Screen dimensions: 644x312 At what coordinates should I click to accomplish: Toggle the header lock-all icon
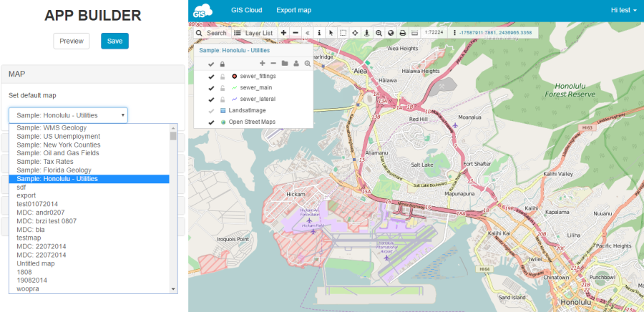(x=223, y=64)
